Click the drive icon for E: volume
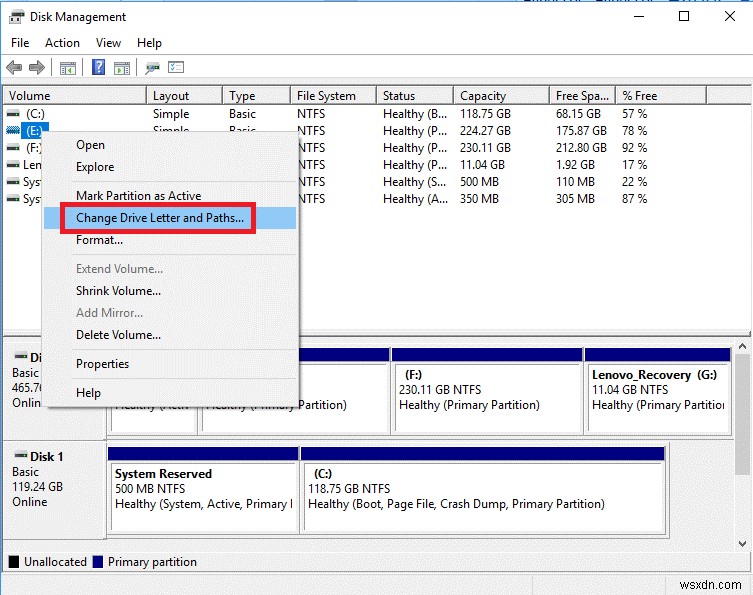The width and height of the screenshot is (753, 595). (x=13, y=131)
